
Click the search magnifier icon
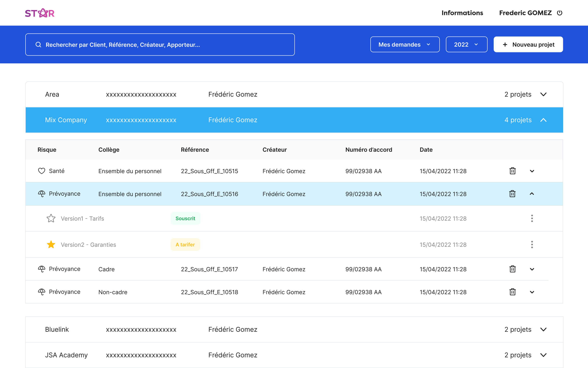(38, 45)
